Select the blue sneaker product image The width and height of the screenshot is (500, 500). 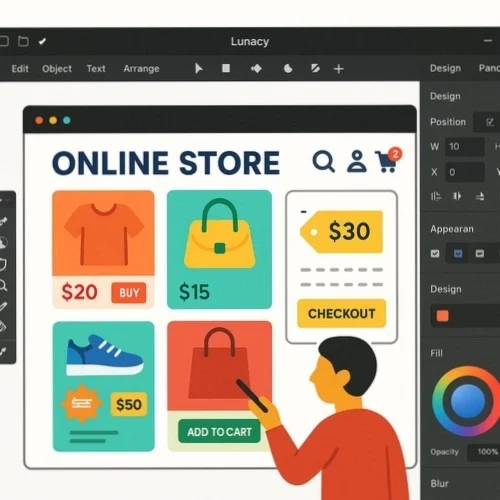(x=105, y=355)
